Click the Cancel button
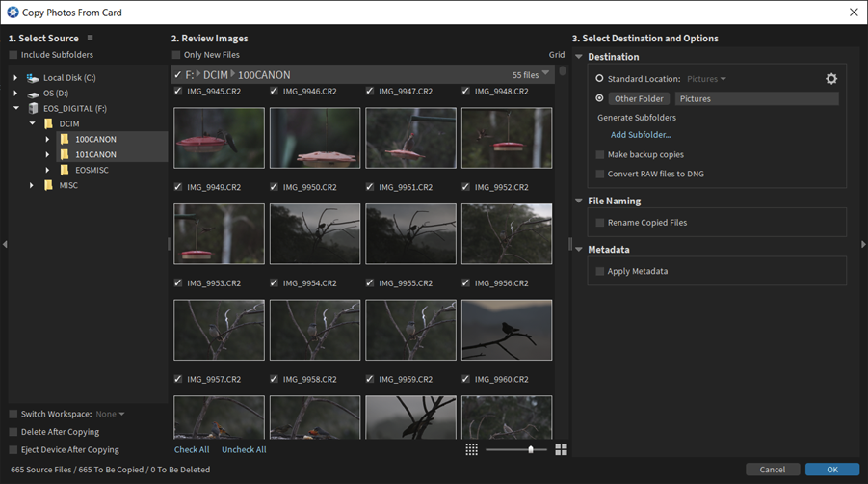The height and width of the screenshot is (484, 868). pos(773,469)
